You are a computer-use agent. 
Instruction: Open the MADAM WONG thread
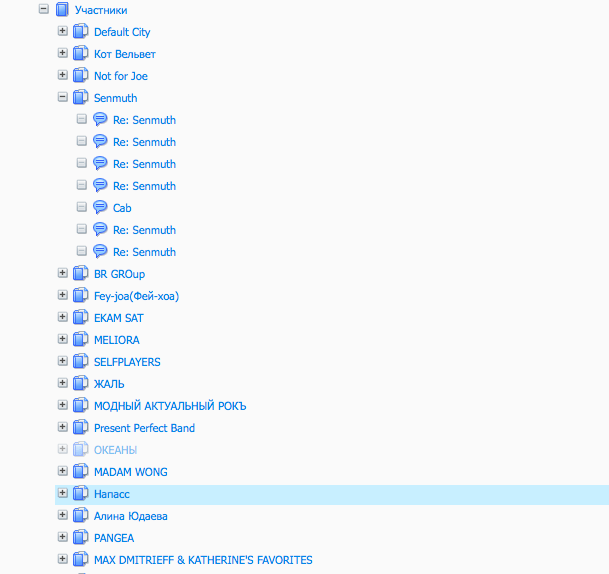[x=130, y=472]
